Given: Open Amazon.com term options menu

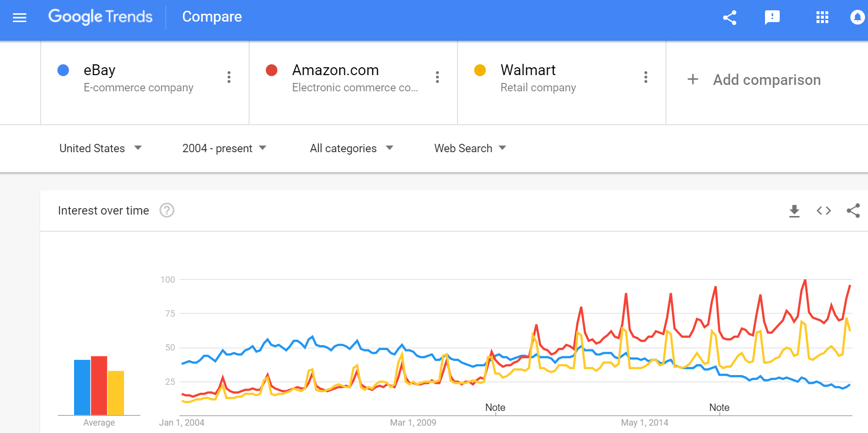Looking at the screenshot, I should tap(437, 77).
